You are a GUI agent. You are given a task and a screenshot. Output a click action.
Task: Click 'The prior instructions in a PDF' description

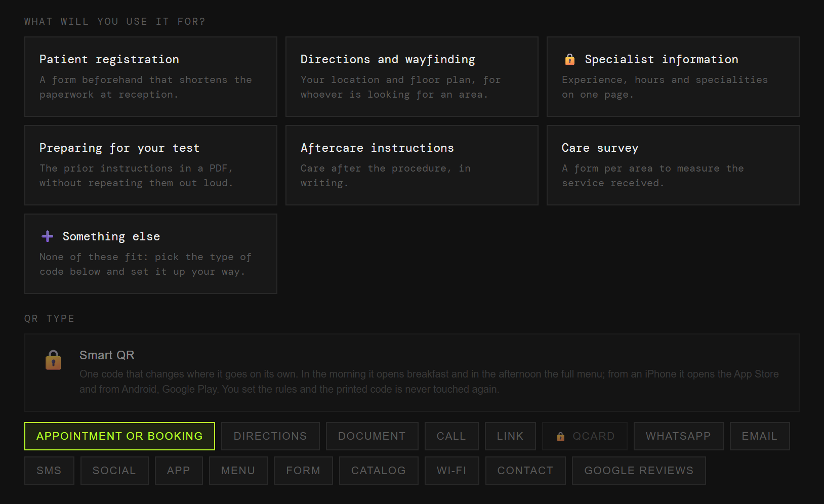pos(137,176)
